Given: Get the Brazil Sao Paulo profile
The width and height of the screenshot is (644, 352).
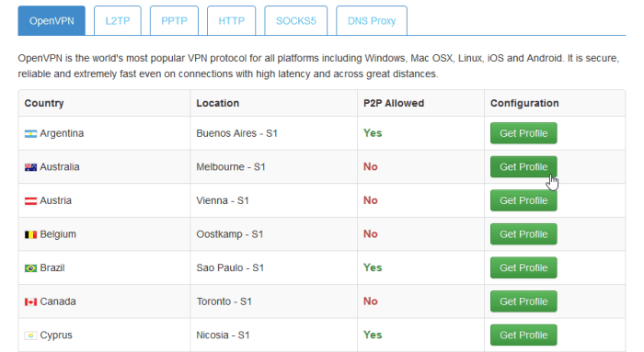Looking at the screenshot, I should (523, 267).
